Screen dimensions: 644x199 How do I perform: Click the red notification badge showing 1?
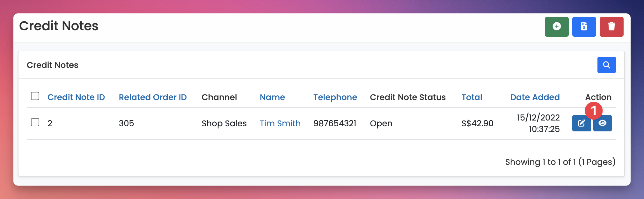pyautogui.click(x=593, y=111)
